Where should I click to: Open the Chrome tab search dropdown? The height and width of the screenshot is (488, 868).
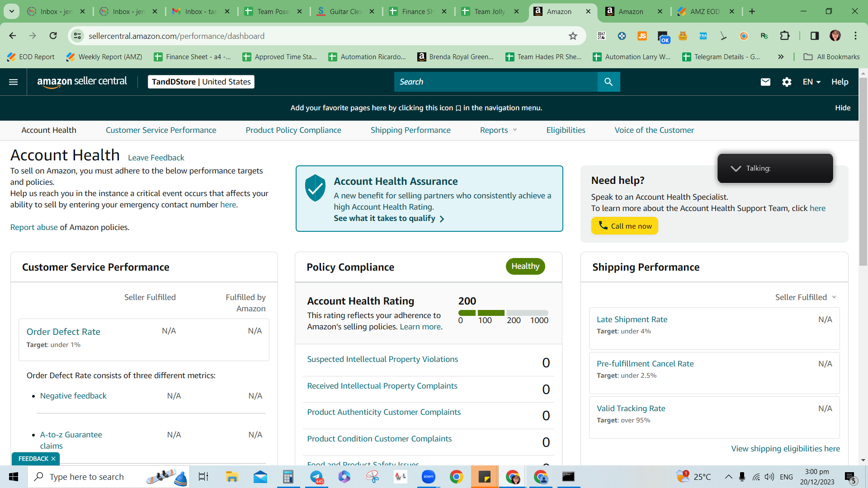pos(12,11)
